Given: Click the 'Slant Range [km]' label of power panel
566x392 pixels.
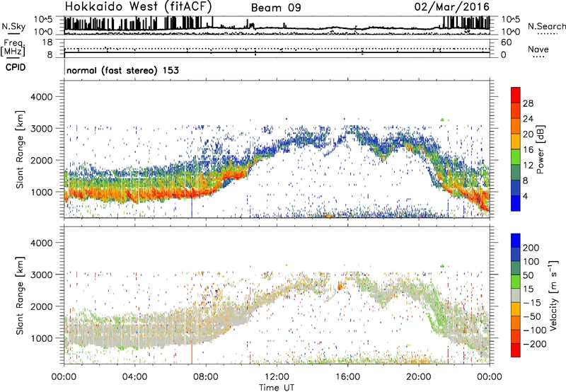Looking at the screenshot, I should (20, 149).
